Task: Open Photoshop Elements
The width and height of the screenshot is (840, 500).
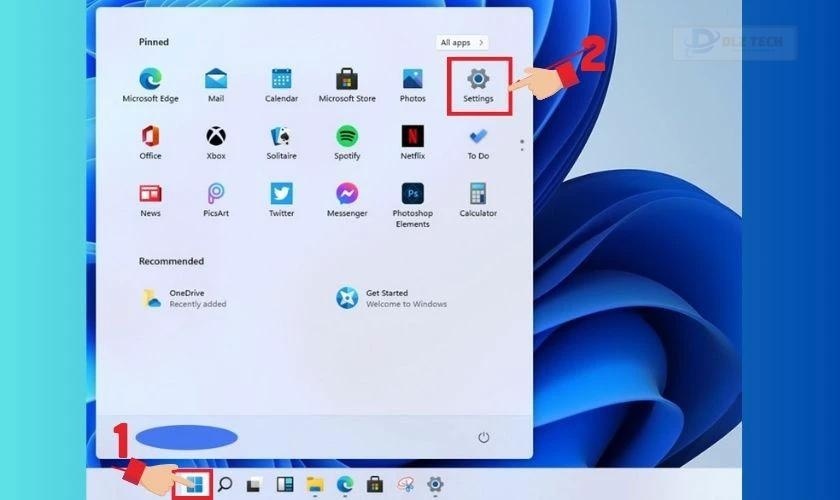Action: [x=412, y=194]
